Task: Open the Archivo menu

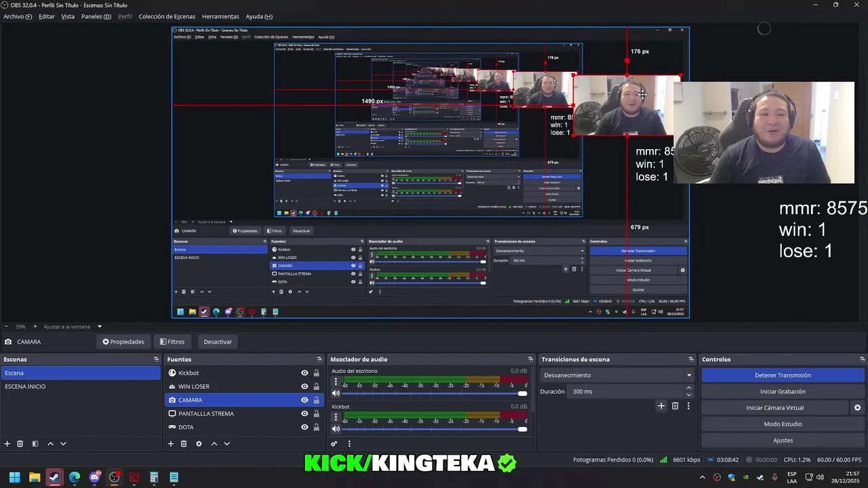Action: (18, 16)
